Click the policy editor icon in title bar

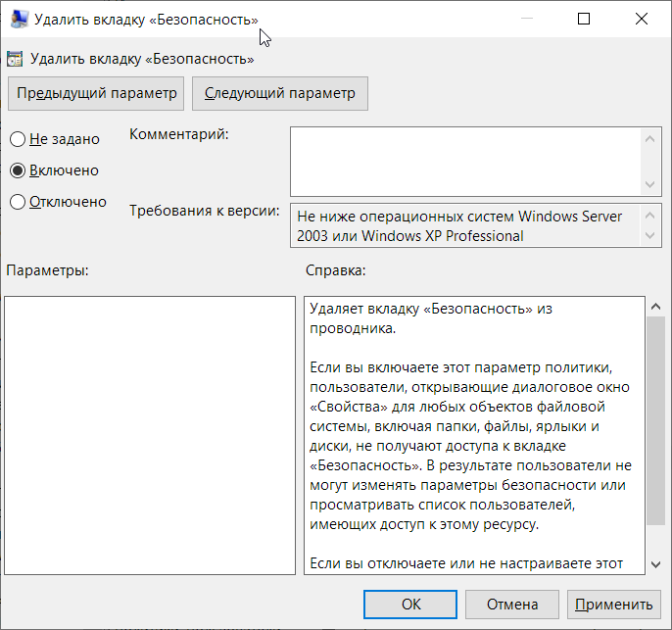(x=19, y=20)
